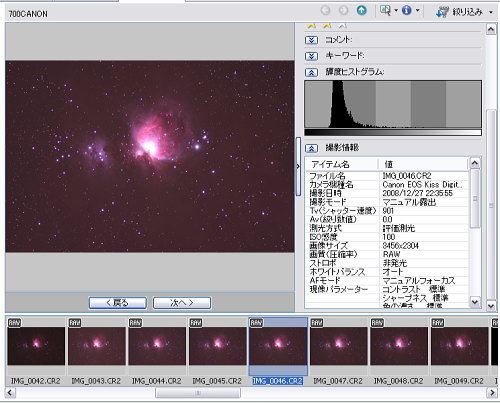
Task: Open the view mode icon in toolbar
Action: pos(386,11)
